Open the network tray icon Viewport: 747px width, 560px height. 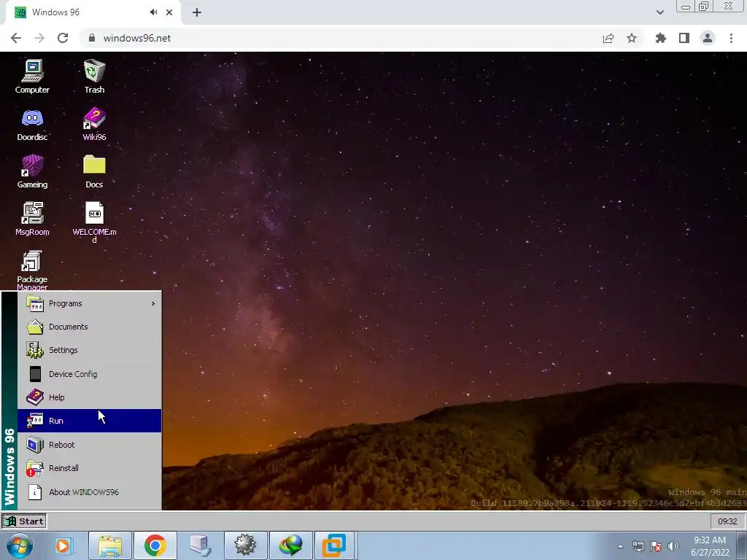pos(638,546)
